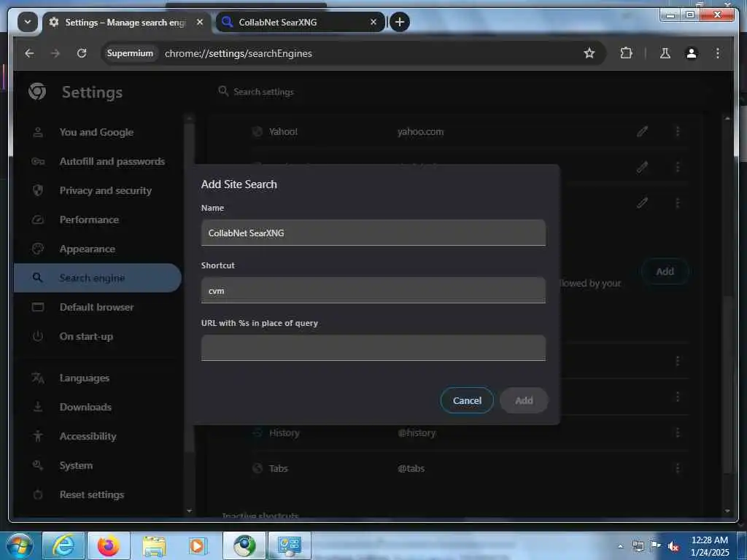Open Default browser settings
The width and height of the screenshot is (747, 560).
point(98,307)
